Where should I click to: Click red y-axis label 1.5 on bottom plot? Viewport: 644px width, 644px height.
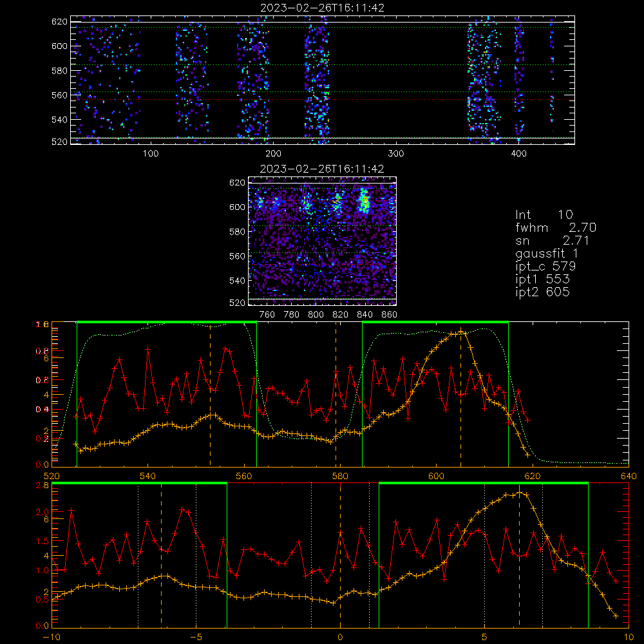(43, 541)
